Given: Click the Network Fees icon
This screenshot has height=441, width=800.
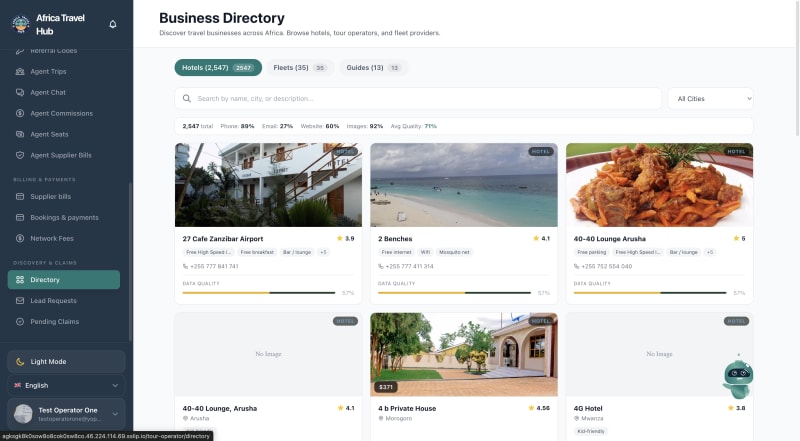Looking at the screenshot, I should (x=20, y=238).
